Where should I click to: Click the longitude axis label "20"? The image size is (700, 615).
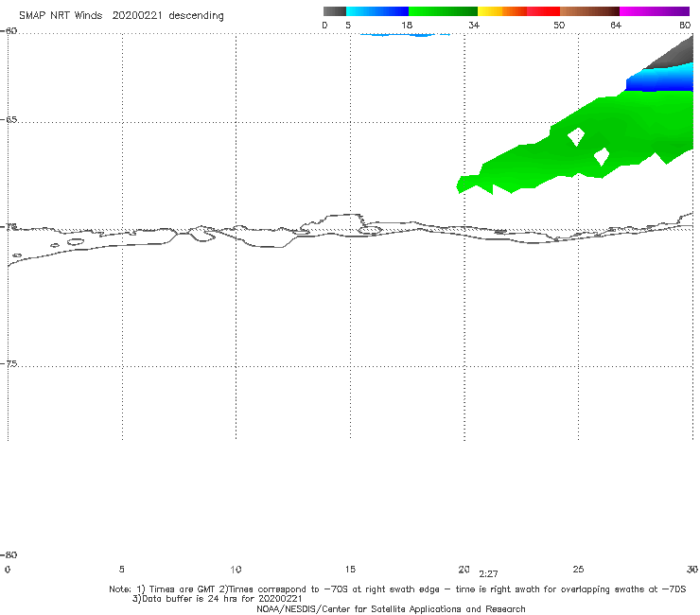pyautogui.click(x=464, y=570)
